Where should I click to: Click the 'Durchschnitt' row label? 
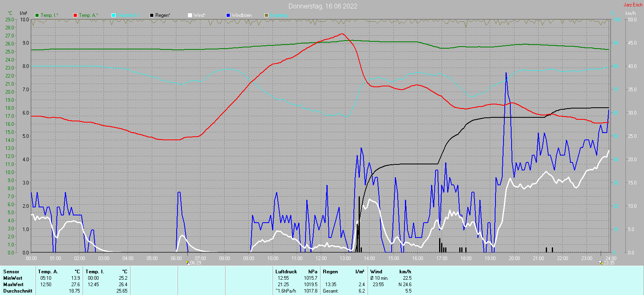[x=18, y=291]
